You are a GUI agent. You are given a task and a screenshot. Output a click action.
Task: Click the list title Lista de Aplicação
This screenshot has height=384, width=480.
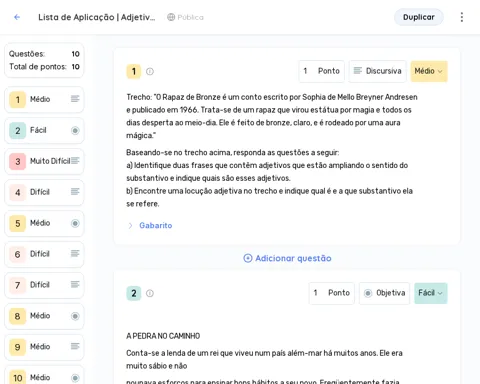tap(97, 17)
